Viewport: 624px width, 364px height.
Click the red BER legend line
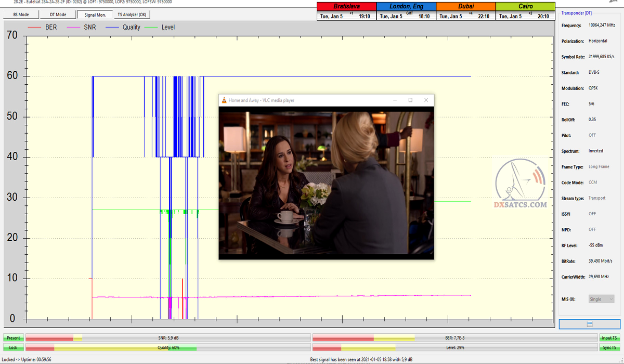pos(34,27)
